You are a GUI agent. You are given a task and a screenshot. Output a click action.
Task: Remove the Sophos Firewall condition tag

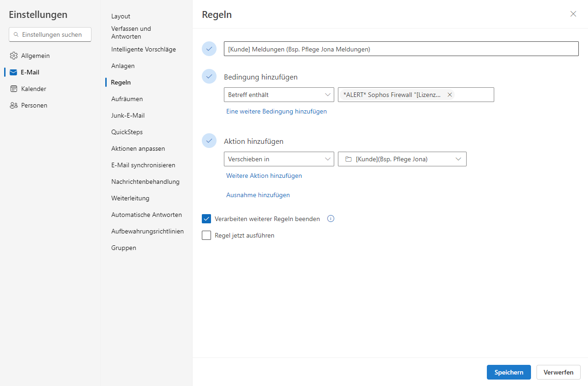pos(450,95)
